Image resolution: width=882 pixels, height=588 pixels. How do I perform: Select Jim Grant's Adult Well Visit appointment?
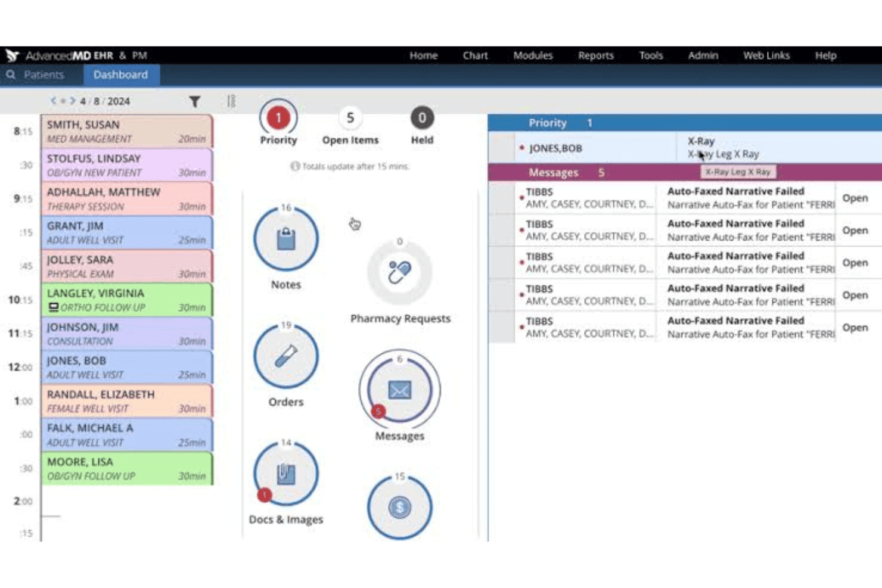[126, 232]
